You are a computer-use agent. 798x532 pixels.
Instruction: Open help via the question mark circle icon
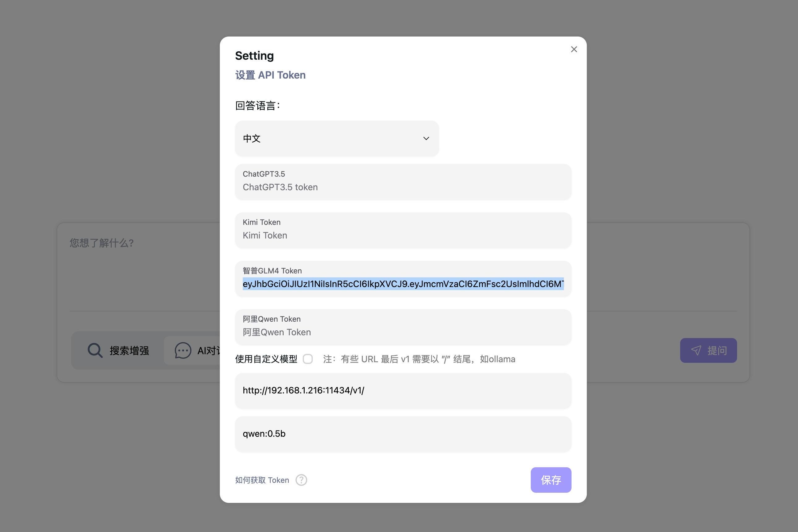301,480
